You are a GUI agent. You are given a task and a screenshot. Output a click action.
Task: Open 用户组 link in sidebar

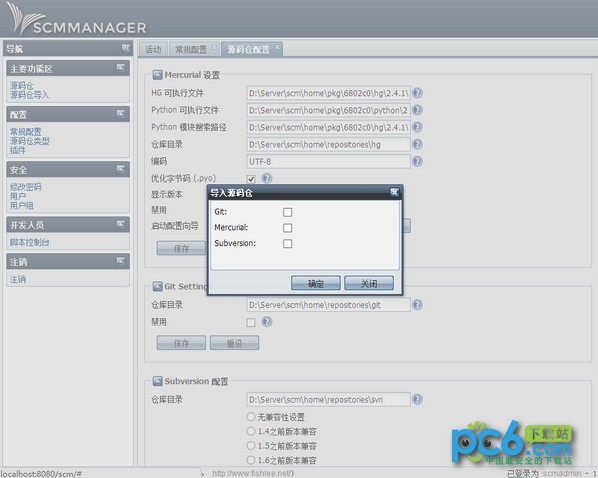coord(22,205)
